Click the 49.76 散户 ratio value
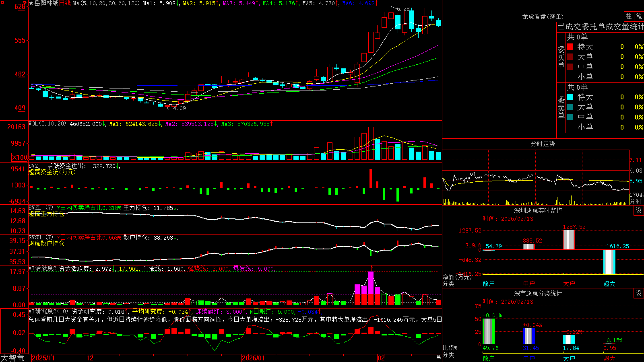The height and width of the screenshot is (362, 644). coord(491,348)
